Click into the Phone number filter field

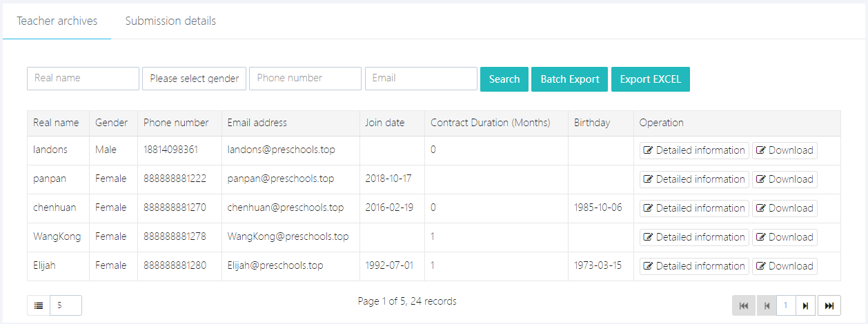click(x=305, y=79)
